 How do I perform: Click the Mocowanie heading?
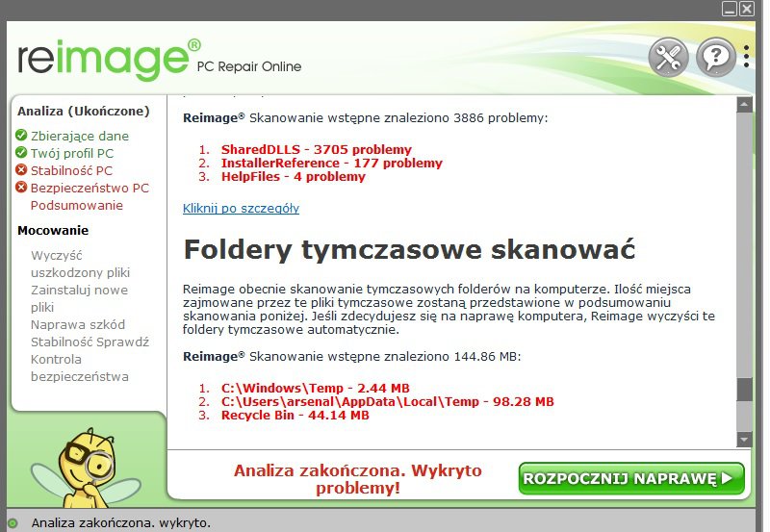click(53, 230)
